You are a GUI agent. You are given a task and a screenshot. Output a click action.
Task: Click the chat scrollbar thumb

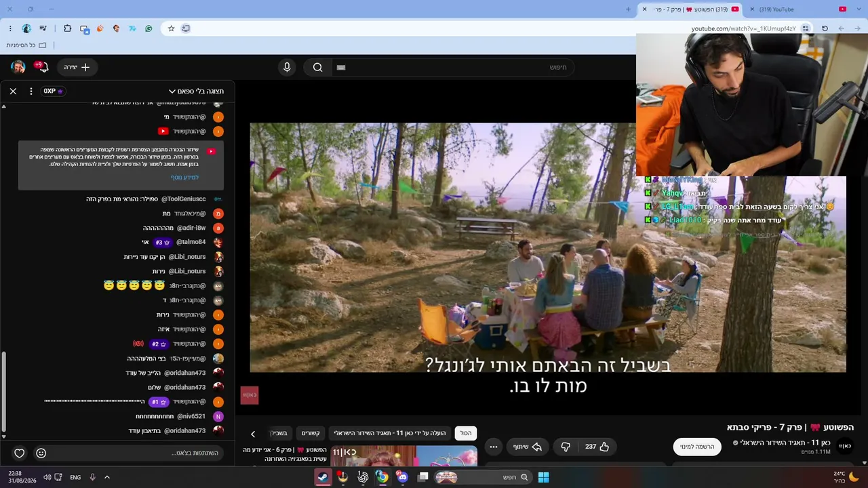click(3, 392)
